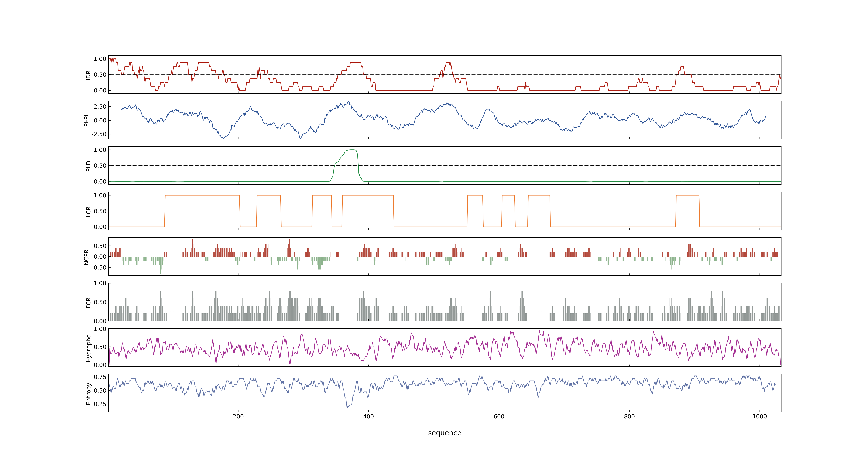868x463 pixels.
Task: Click the "1.00" tick on FCR axis
Action: click(x=100, y=283)
